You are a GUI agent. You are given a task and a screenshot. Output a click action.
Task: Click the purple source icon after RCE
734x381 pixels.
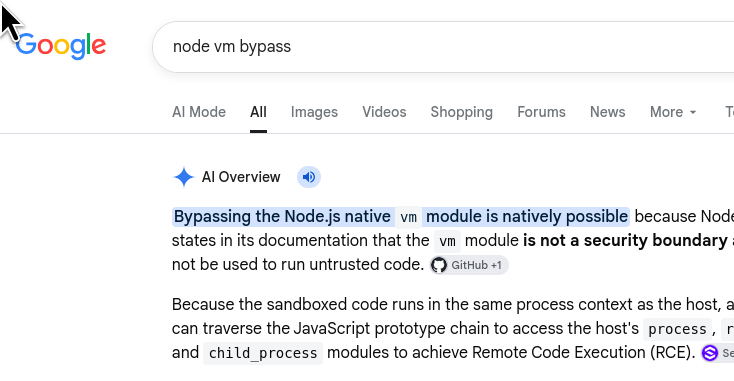point(710,353)
